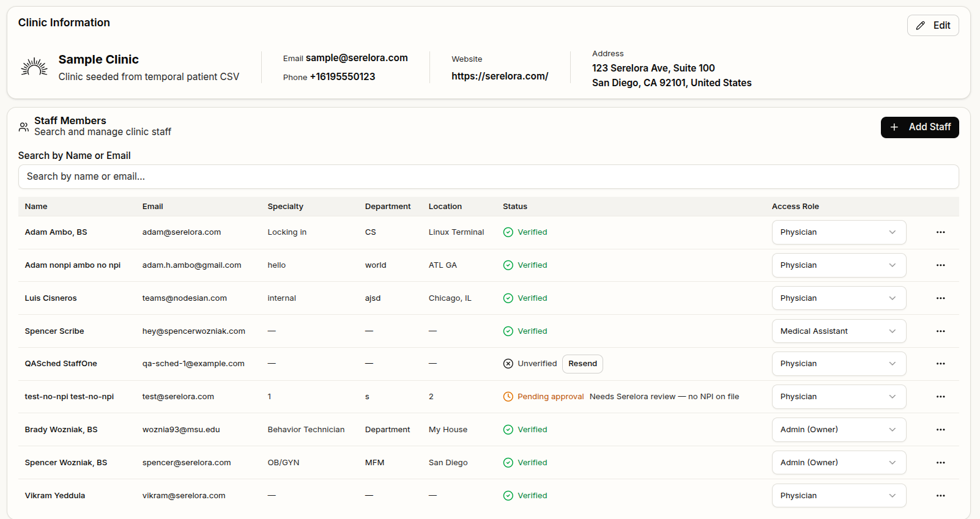Open the ellipsis menu for Brady Wozniak
980x519 pixels.
940,430
